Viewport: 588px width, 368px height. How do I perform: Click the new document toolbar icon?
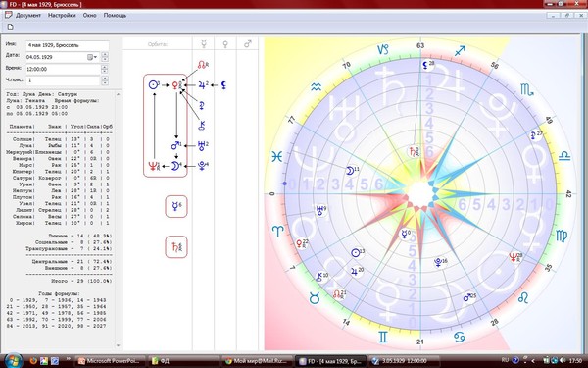click(x=11, y=27)
